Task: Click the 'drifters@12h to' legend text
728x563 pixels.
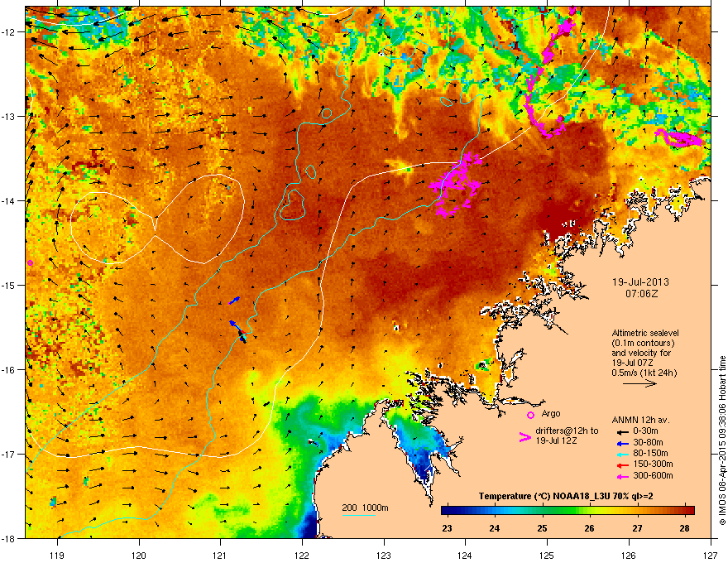Action: point(567,431)
